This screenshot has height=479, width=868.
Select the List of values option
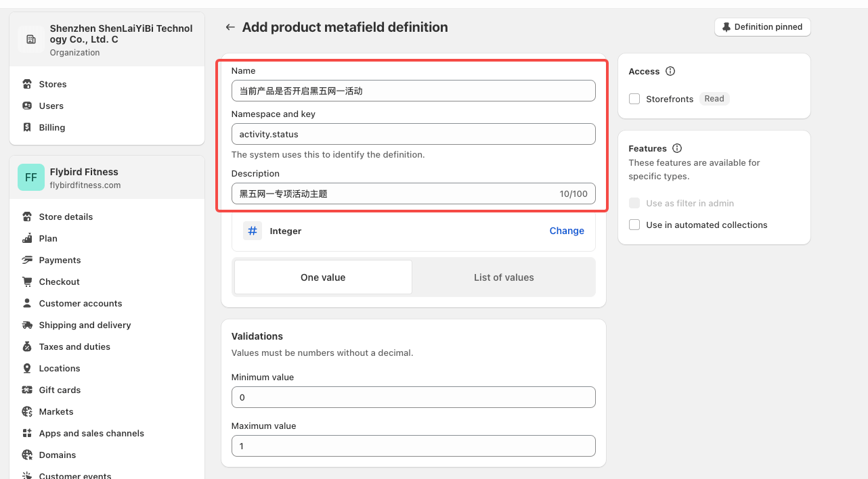pos(504,277)
